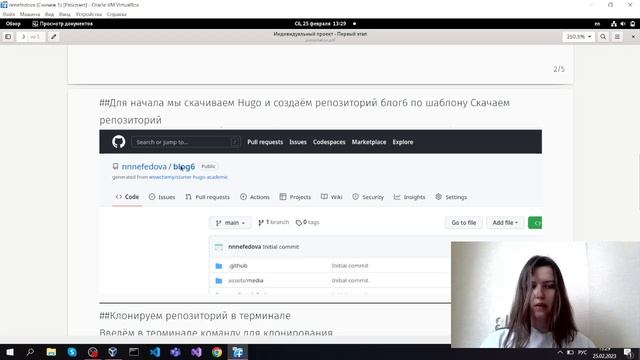Open Visual Studio purple icon in taskbar
The height and width of the screenshot is (360, 640).
pos(196,352)
